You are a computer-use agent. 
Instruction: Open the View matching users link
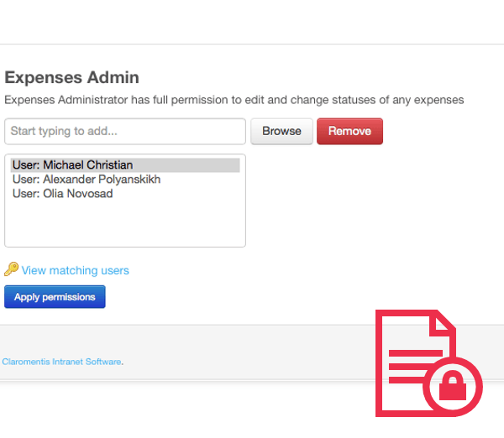76,270
